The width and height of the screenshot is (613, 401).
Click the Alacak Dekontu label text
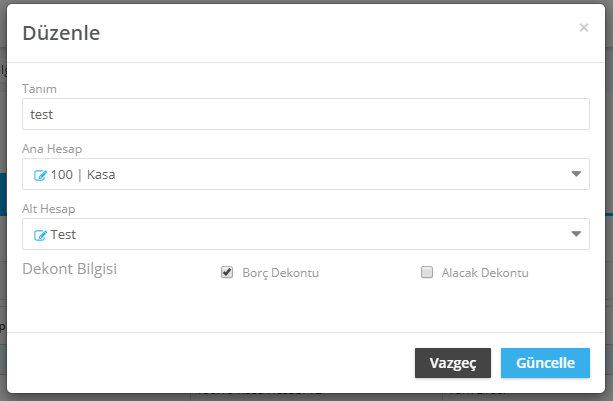click(x=485, y=273)
